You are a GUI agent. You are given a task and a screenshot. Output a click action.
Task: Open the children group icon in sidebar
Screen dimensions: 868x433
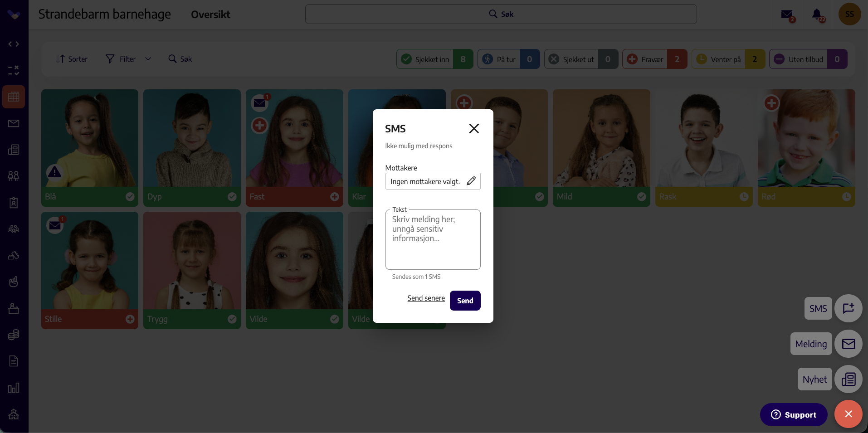[14, 176]
